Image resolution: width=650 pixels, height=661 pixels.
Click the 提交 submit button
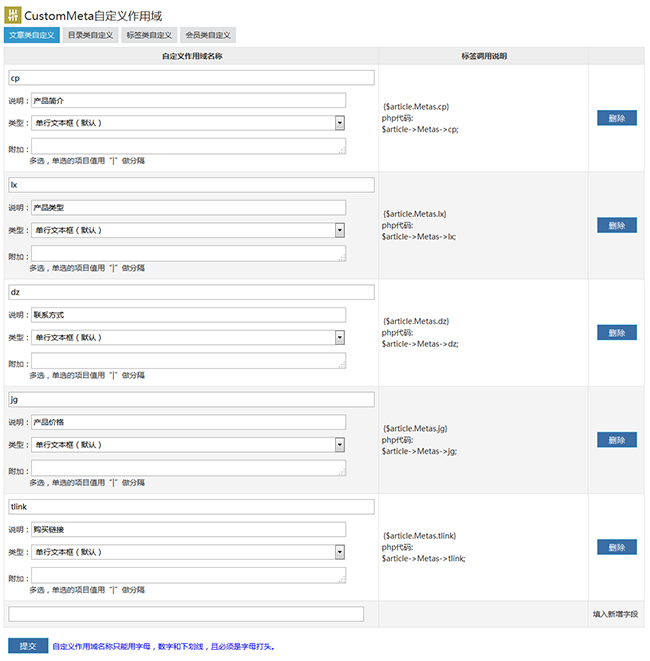pyautogui.click(x=28, y=646)
